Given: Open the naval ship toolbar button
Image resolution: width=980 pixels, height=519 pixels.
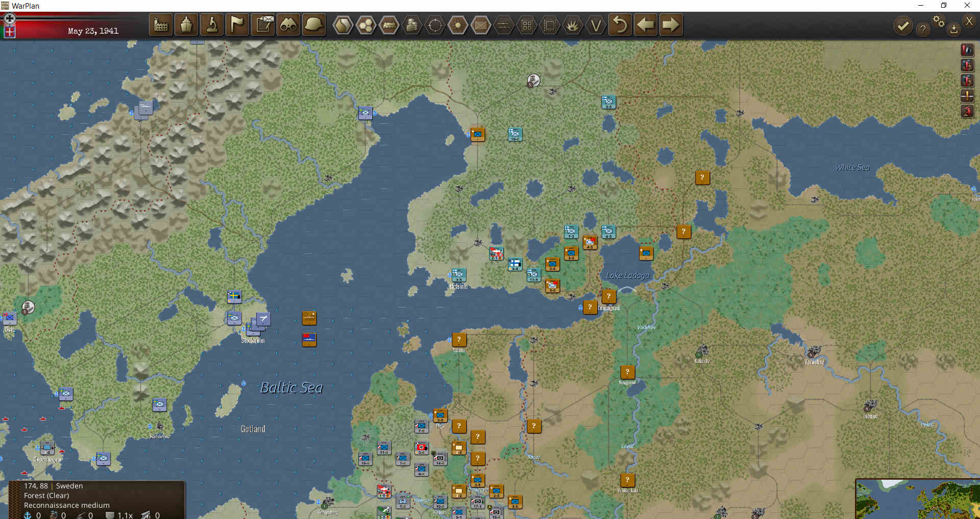Looking at the screenshot, I should tap(186, 24).
